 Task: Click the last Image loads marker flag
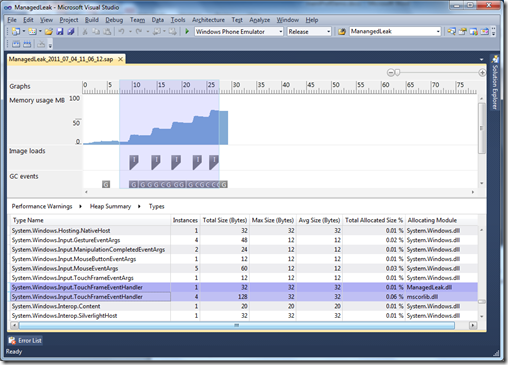tap(214, 162)
